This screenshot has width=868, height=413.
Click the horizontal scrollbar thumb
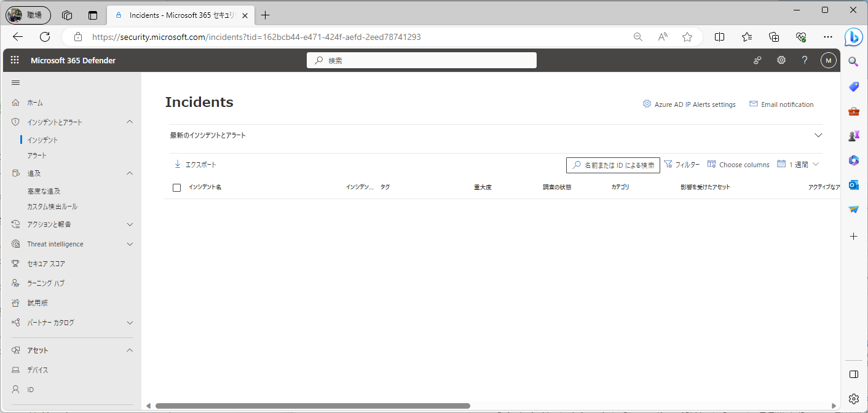coord(312,406)
